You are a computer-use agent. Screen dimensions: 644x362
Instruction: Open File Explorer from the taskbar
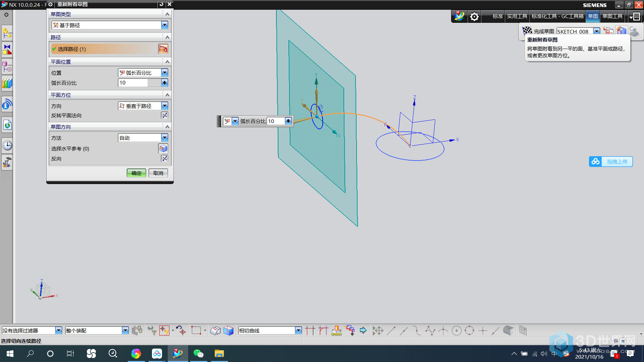[x=219, y=354]
